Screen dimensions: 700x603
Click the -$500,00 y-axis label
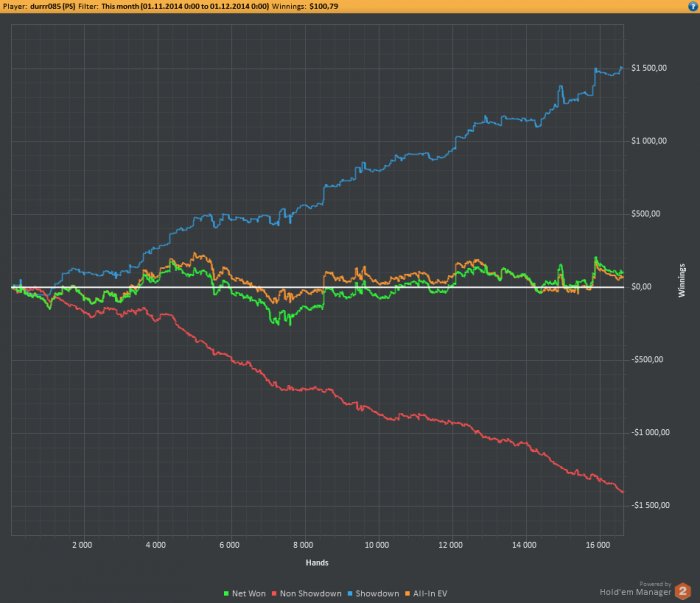647,359
